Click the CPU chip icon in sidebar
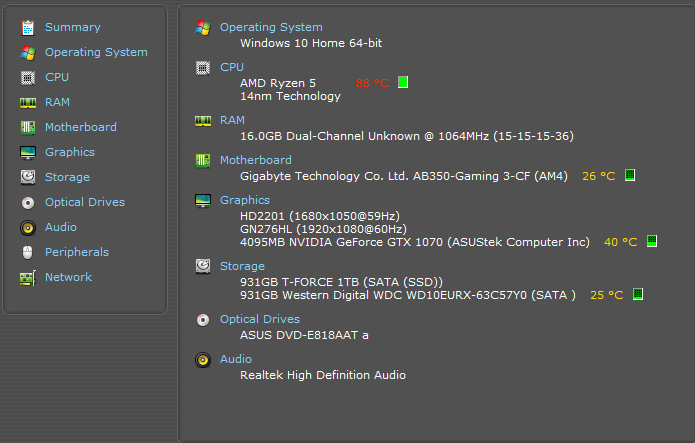This screenshot has width=695, height=443. [x=28, y=78]
